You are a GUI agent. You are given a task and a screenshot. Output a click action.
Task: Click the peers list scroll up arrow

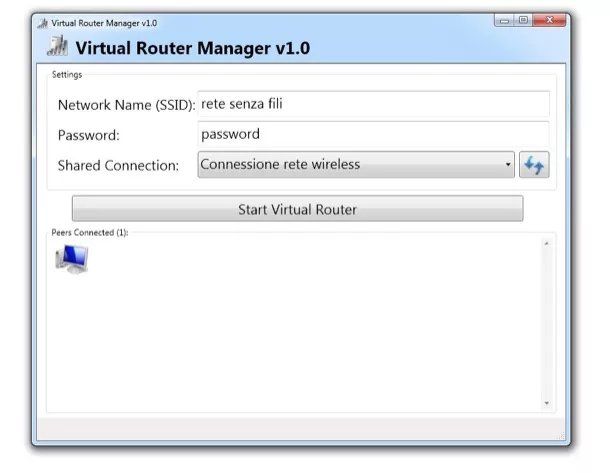(x=547, y=244)
